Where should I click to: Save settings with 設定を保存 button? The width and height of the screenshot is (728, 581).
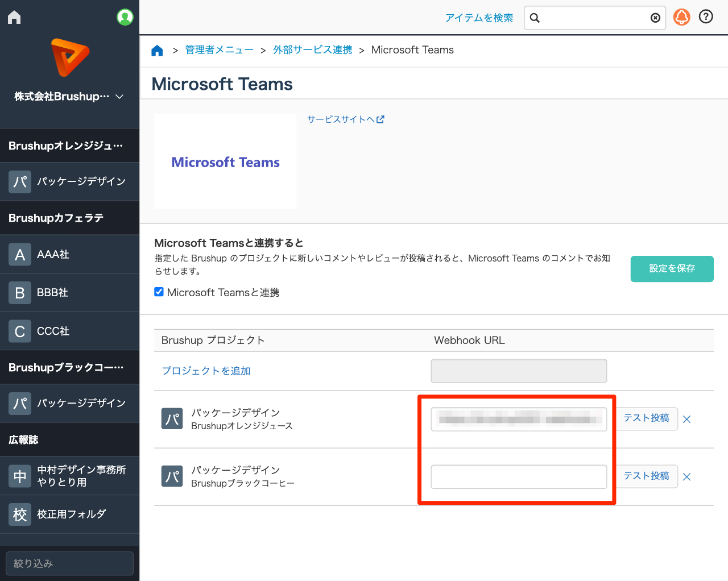tap(672, 268)
